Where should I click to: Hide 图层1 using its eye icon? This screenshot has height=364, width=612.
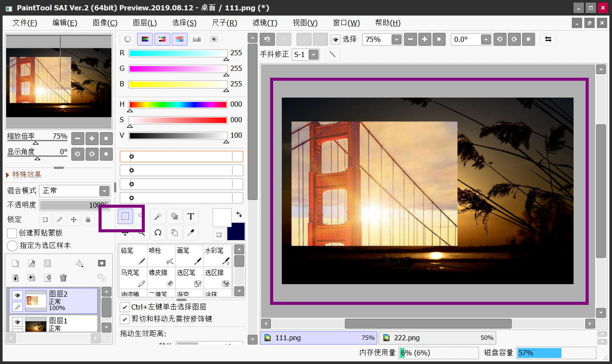(17, 322)
